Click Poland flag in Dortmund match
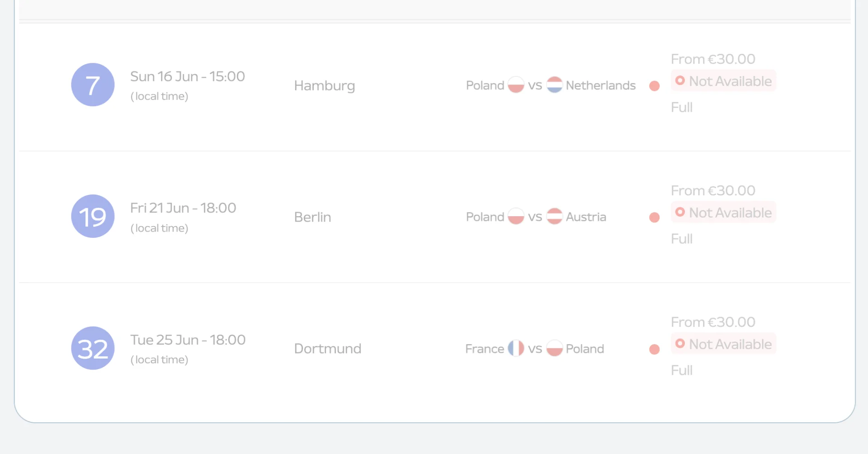This screenshot has width=868, height=454. [x=554, y=349]
